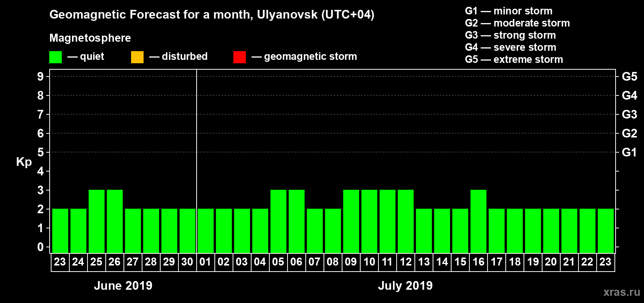The height and width of the screenshot is (303, 644).
Task: Click the date label 07
Action: pyautogui.click(x=314, y=262)
